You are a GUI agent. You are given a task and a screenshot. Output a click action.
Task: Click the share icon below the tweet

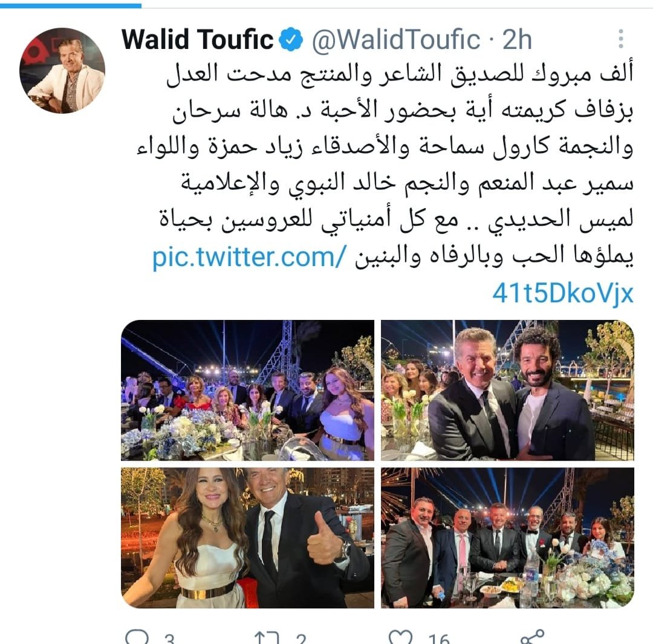pyautogui.click(x=532, y=636)
